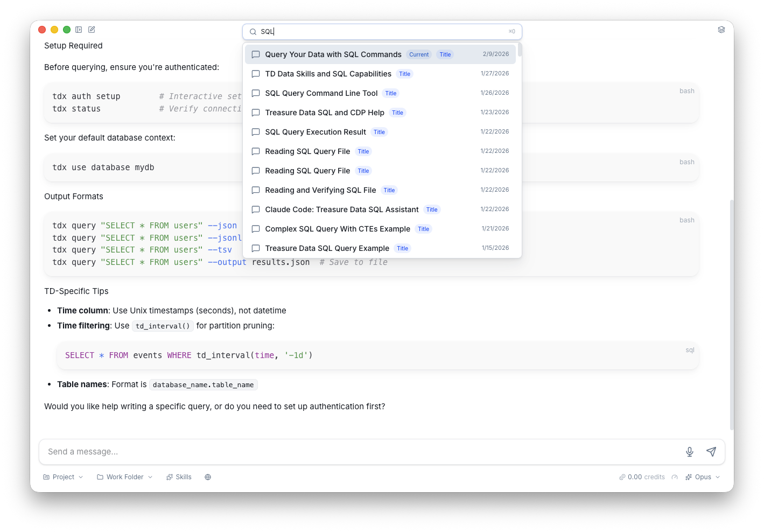The height and width of the screenshot is (532, 764).
Task: Open the layers stack icon at top right
Action: (x=721, y=30)
